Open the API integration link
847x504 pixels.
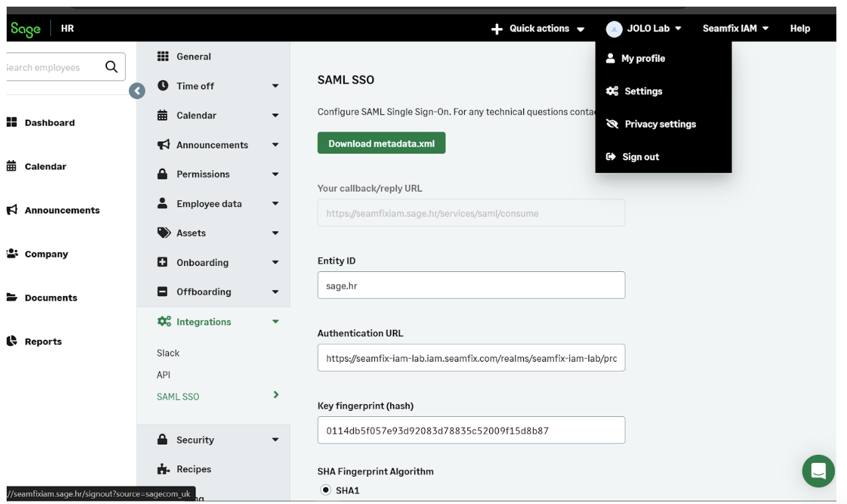pos(164,375)
